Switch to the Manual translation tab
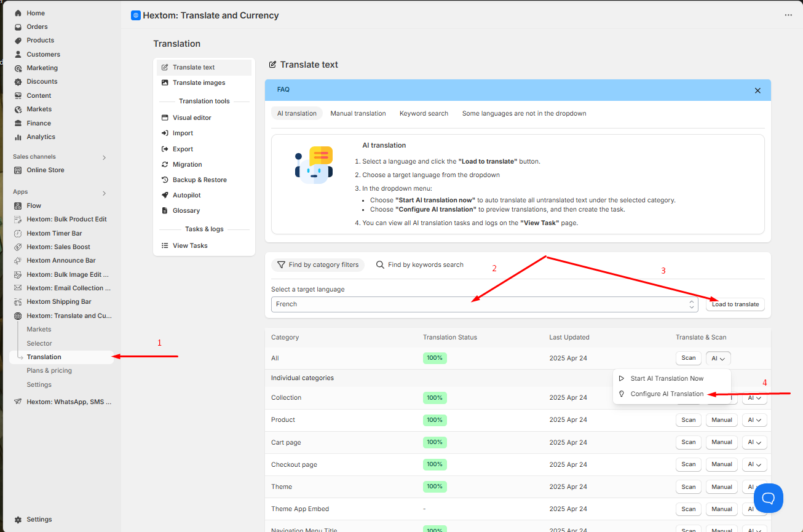 coord(358,113)
